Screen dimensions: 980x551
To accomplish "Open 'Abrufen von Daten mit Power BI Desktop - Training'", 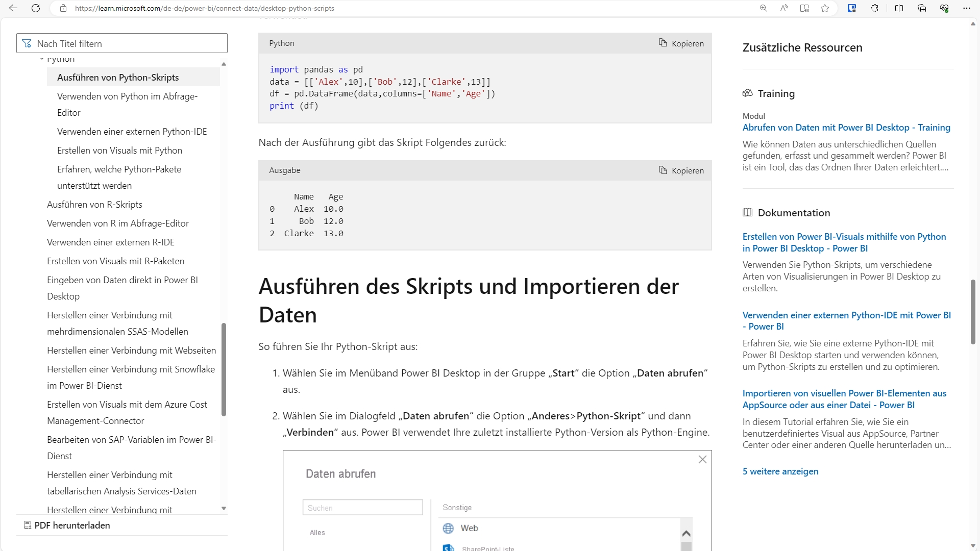I will pyautogui.click(x=846, y=128).
